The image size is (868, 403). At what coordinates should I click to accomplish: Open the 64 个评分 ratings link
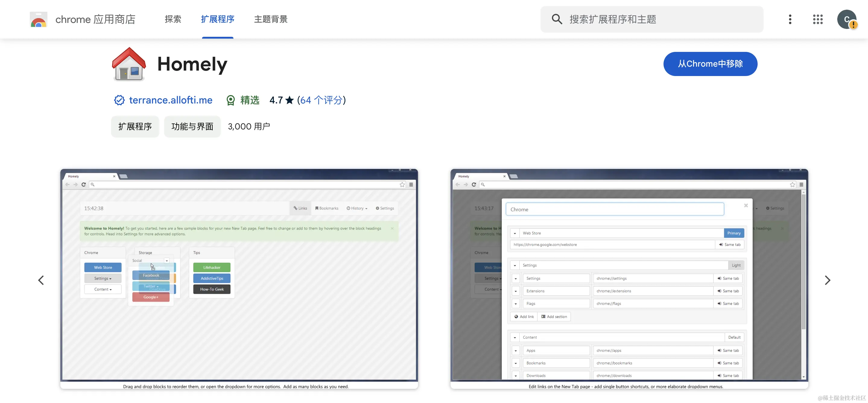click(321, 100)
